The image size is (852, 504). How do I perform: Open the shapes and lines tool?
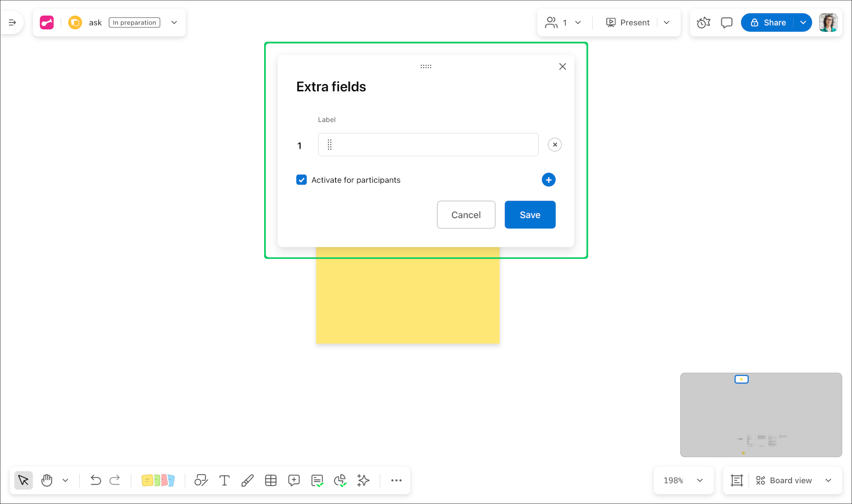pyautogui.click(x=201, y=480)
